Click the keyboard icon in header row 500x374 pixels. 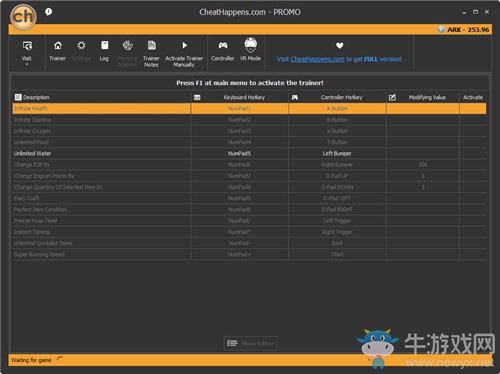197,97
